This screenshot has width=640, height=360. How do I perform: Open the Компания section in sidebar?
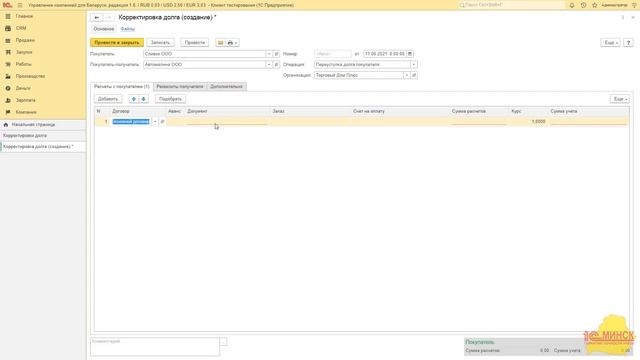pos(26,112)
